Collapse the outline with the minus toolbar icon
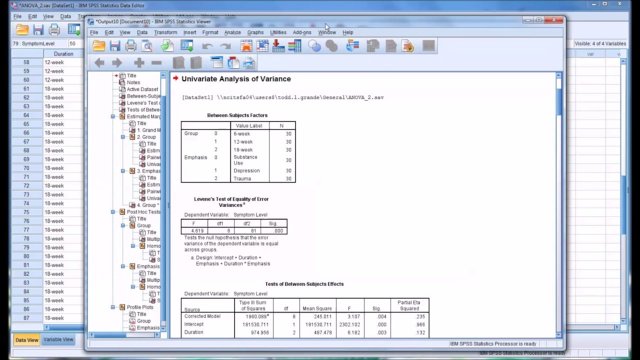640x360 pixels. [156, 62]
